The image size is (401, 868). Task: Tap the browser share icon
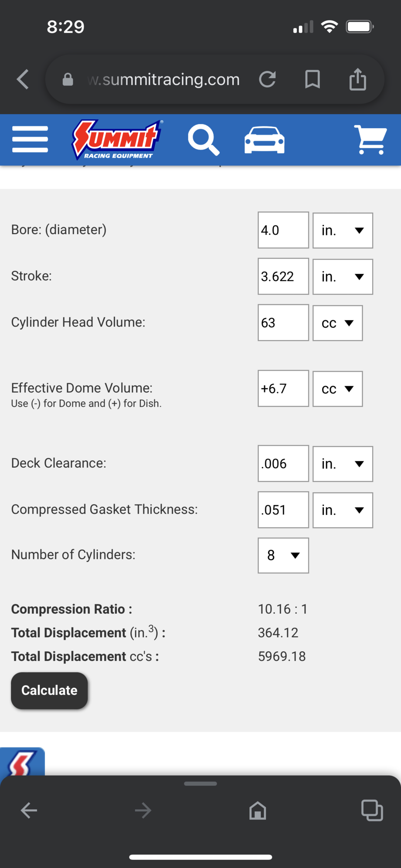pyautogui.click(x=358, y=79)
